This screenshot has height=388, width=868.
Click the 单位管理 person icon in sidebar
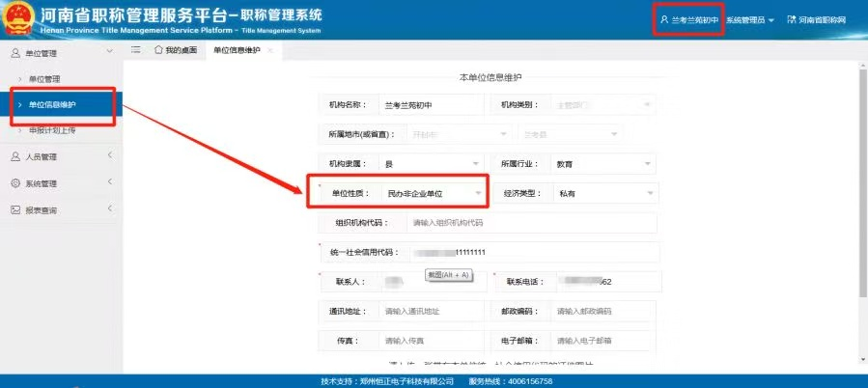15,53
